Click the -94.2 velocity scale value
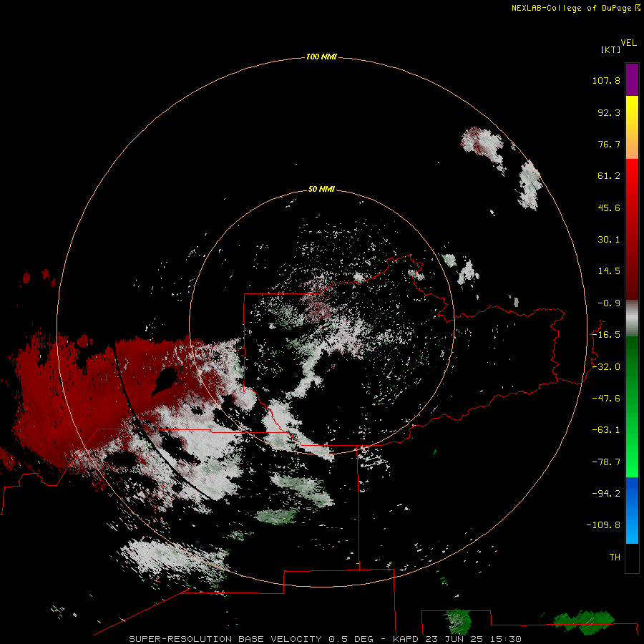The image size is (644, 644). click(606, 494)
